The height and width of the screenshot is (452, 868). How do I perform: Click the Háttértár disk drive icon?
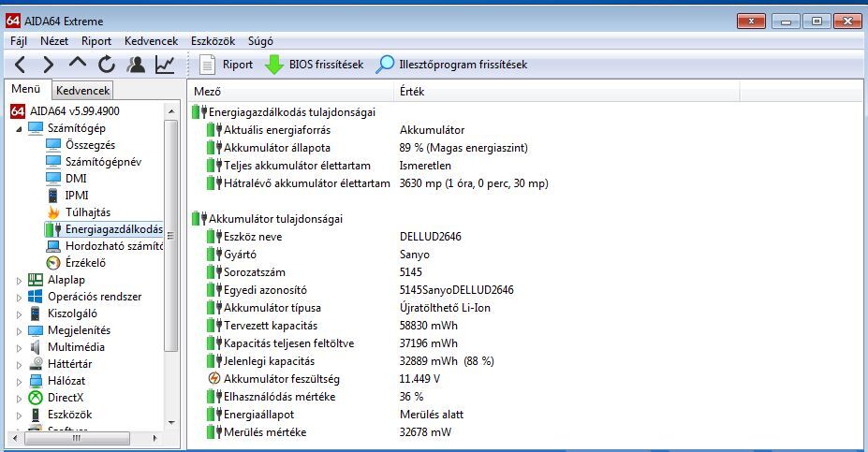click(36, 364)
